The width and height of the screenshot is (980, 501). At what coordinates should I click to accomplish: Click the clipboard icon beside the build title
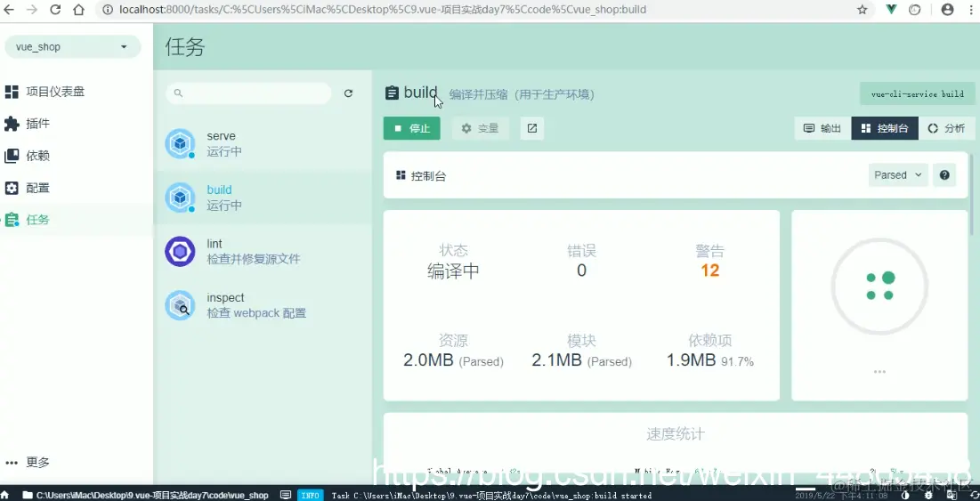pyautogui.click(x=392, y=93)
